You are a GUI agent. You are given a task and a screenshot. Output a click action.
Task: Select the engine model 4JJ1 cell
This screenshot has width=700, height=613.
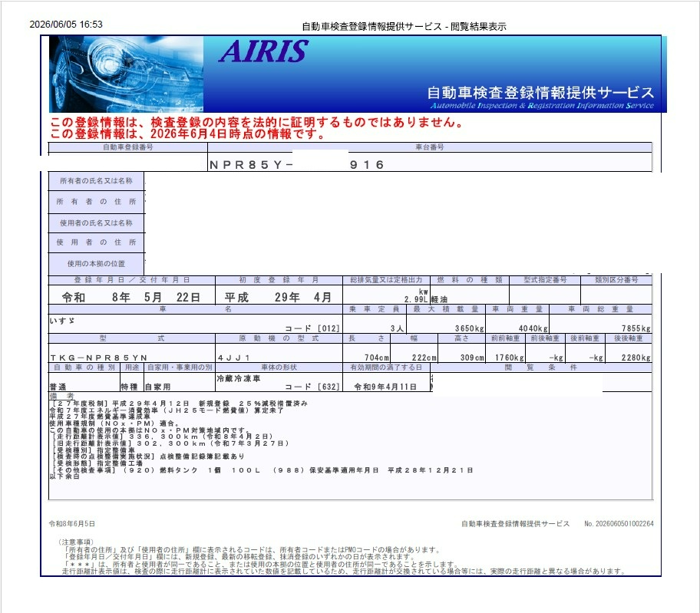point(279,354)
